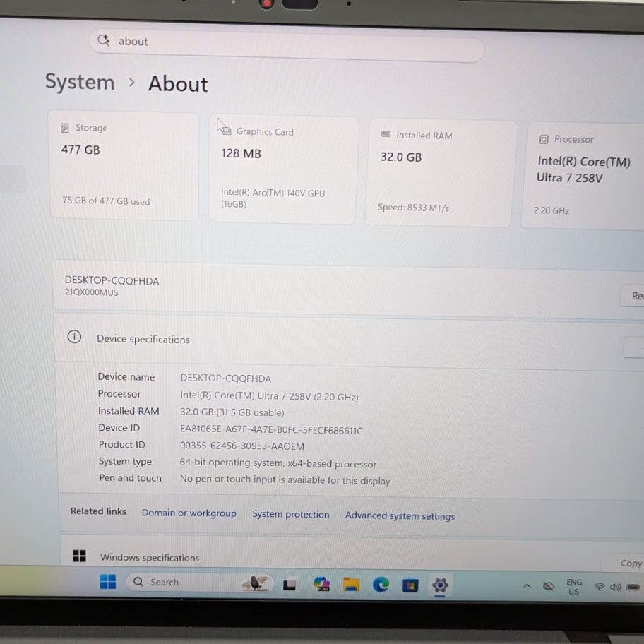Viewport: 644px width, 644px height.
Task: Click the search box containing 'about'
Action: point(286,44)
